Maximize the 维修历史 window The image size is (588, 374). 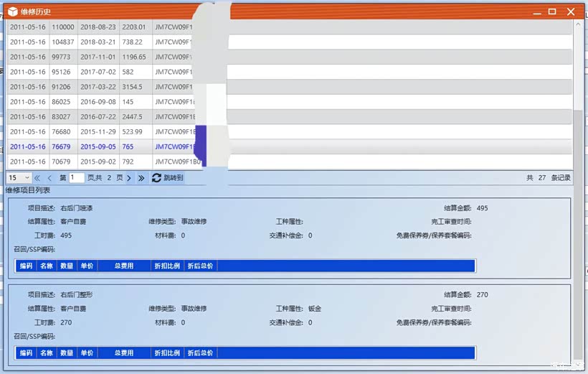point(552,11)
